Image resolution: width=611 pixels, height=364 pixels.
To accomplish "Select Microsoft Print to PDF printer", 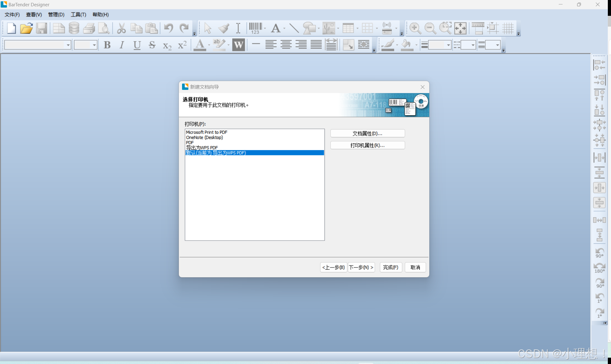I will pyautogui.click(x=207, y=132).
